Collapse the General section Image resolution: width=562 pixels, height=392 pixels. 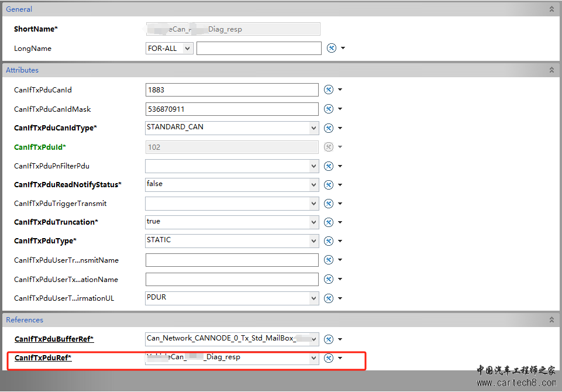(551, 9)
